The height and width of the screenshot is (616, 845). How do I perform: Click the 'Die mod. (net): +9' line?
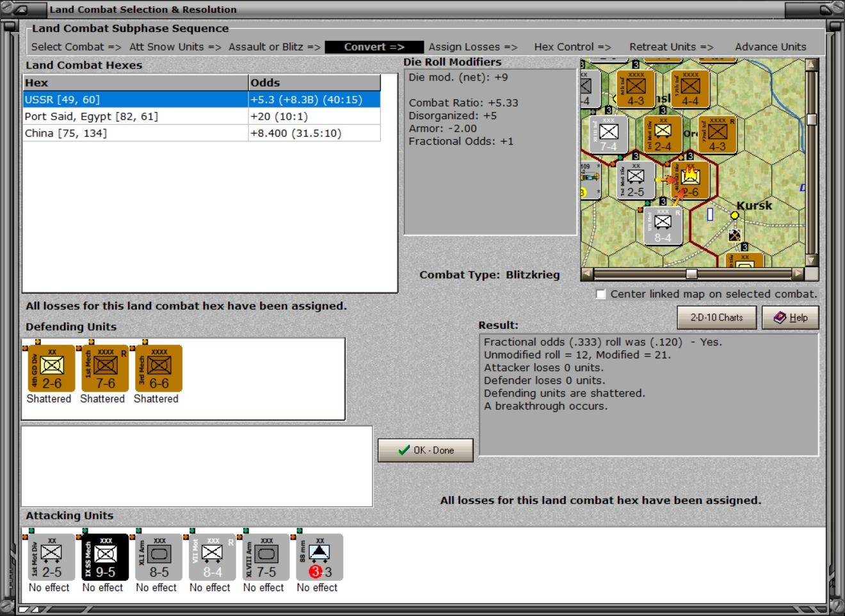(458, 77)
